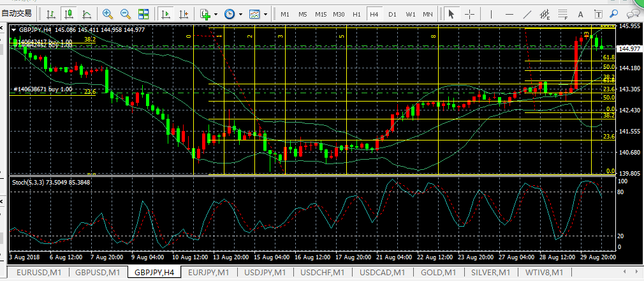Image resolution: width=644 pixels, height=281 pixels.
Task: Click the 10 Aug 12:00 time label
Action: click(x=190, y=257)
